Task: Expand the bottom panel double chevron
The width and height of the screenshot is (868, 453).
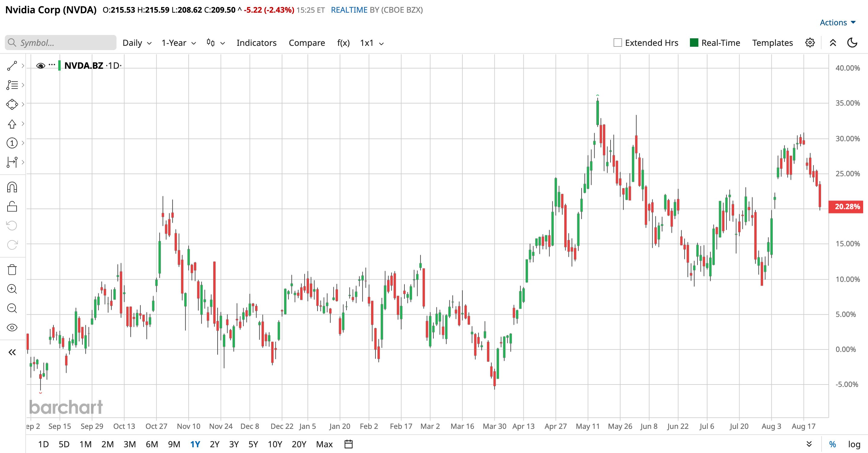Action: [809, 444]
